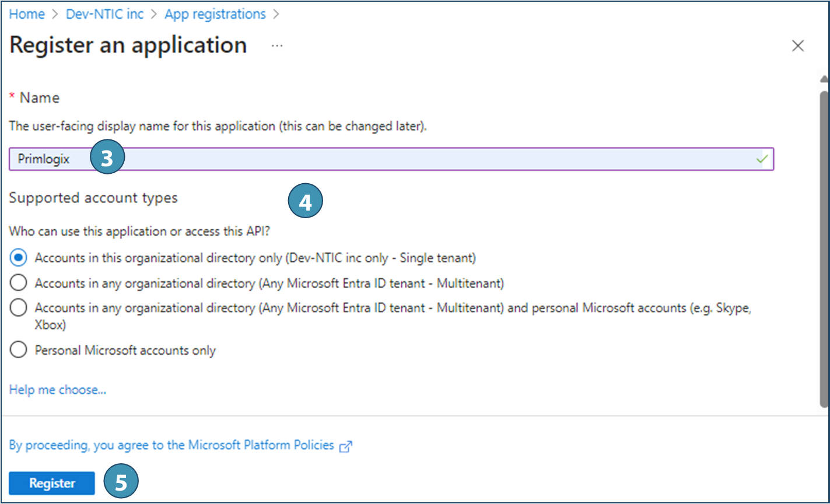Return to App registrations breadcrumb
The height and width of the screenshot is (504, 830).
(215, 14)
